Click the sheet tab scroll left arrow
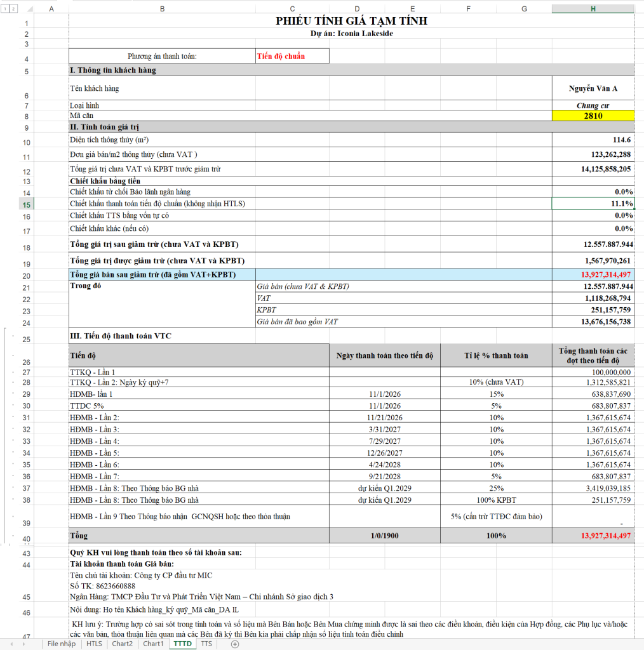This screenshot has width=644, height=650. point(11,644)
